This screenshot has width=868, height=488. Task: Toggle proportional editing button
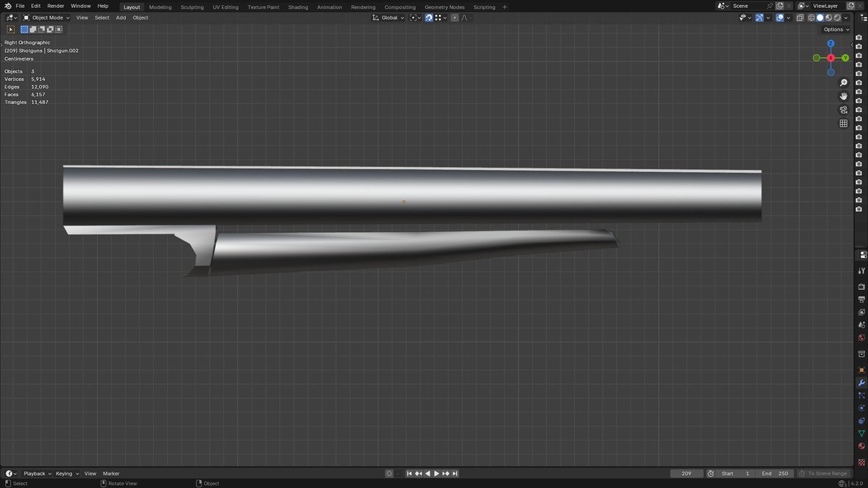(454, 17)
